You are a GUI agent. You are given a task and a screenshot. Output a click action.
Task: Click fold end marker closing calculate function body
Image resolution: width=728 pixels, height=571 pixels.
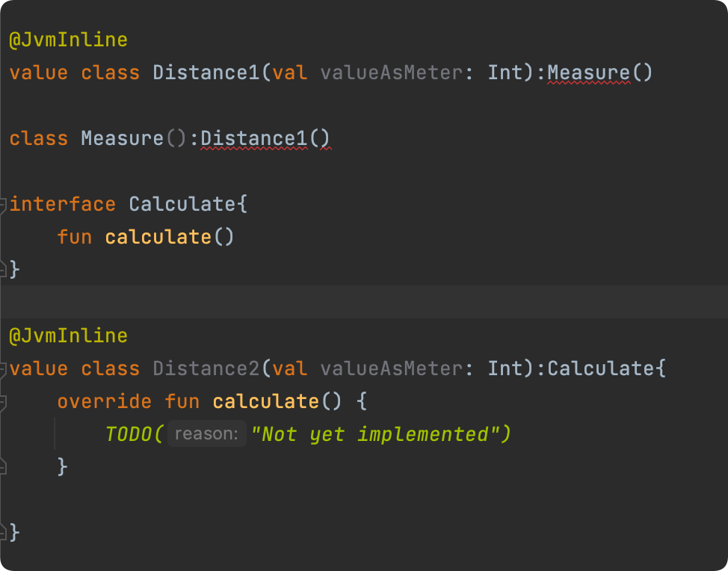[x=3, y=467]
